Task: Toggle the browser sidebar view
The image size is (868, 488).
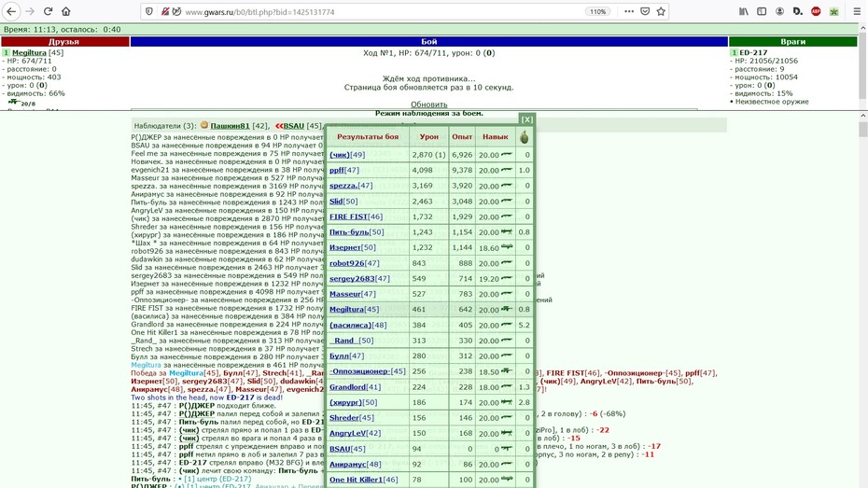Action: (x=762, y=11)
